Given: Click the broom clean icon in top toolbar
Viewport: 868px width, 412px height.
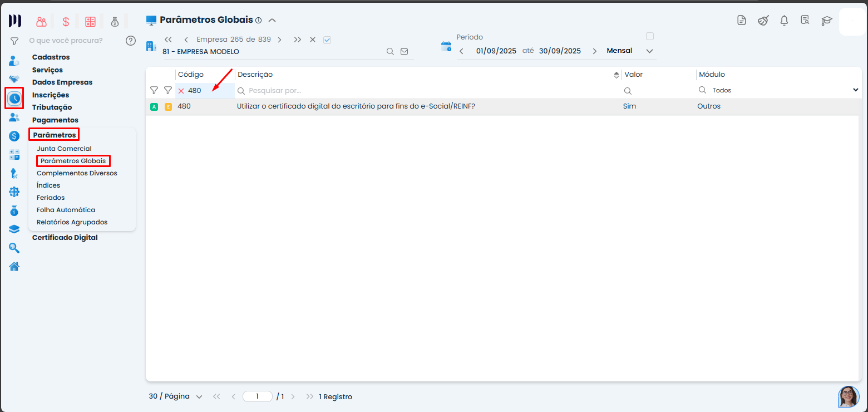Looking at the screenshot, I should [x=763, y=21].
